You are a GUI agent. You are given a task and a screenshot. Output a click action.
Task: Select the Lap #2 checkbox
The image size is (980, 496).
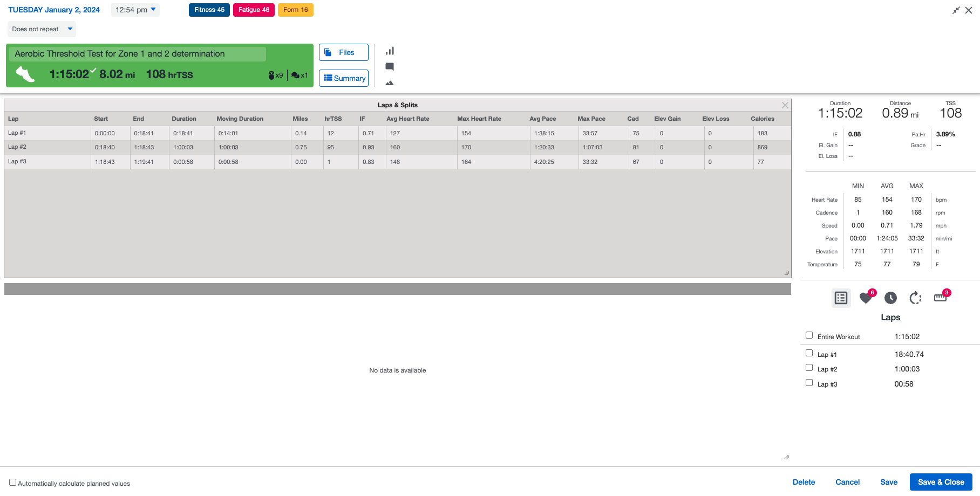coord(809,368)
